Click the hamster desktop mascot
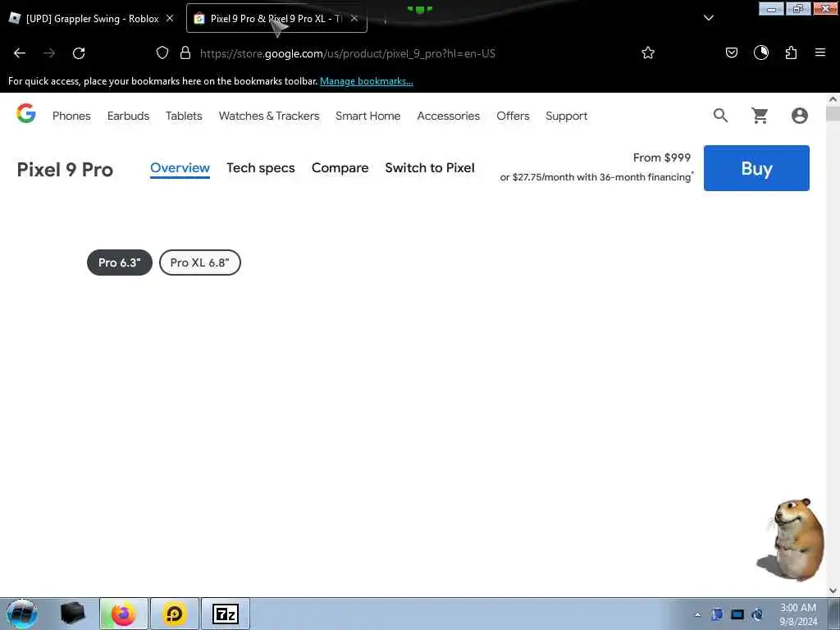This screenshot has width=840, height=630. (x=792, y=540)
